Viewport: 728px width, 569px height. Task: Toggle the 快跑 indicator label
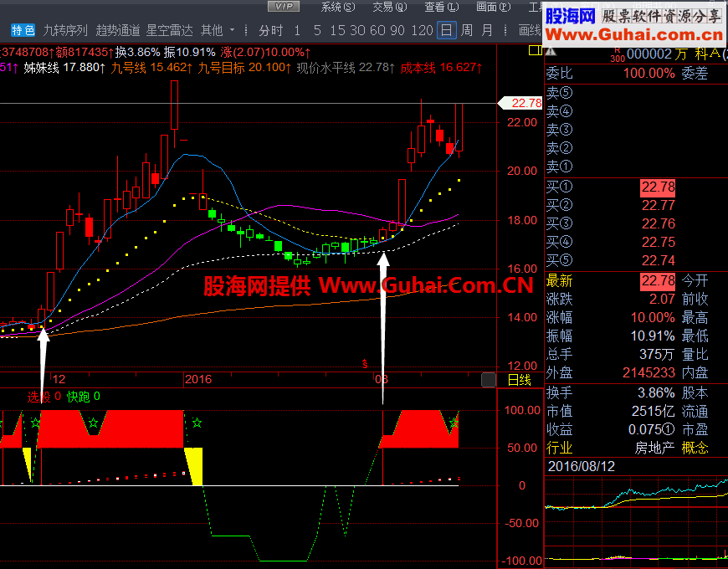[x=80, y=397]
